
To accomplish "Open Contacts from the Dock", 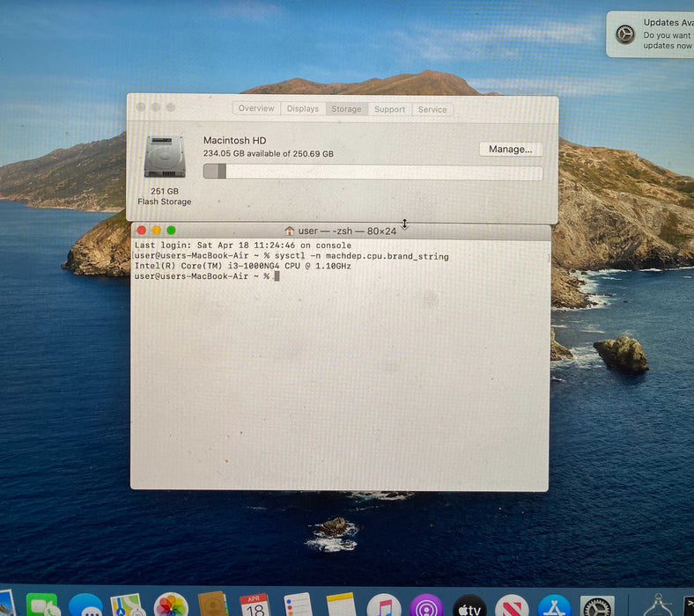I will tap(213, 605).
